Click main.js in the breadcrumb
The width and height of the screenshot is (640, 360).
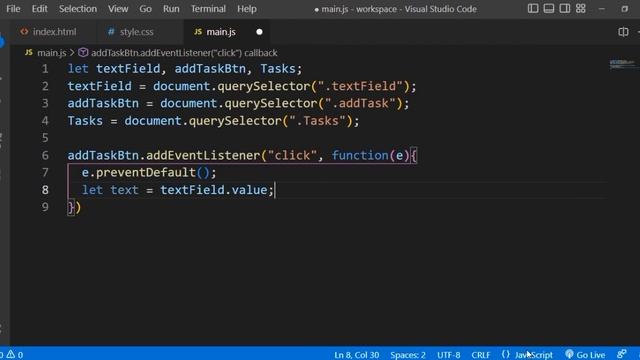coord(51,53)
